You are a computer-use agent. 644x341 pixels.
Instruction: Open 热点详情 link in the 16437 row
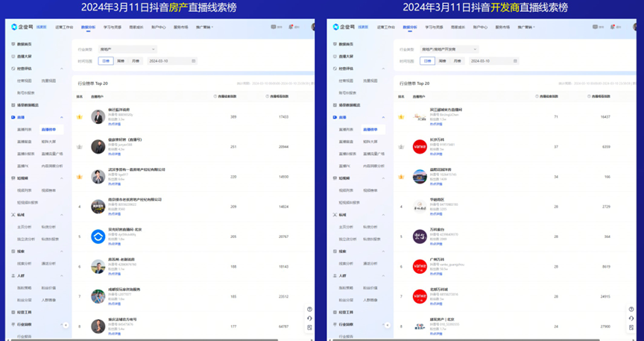point(436,124)
